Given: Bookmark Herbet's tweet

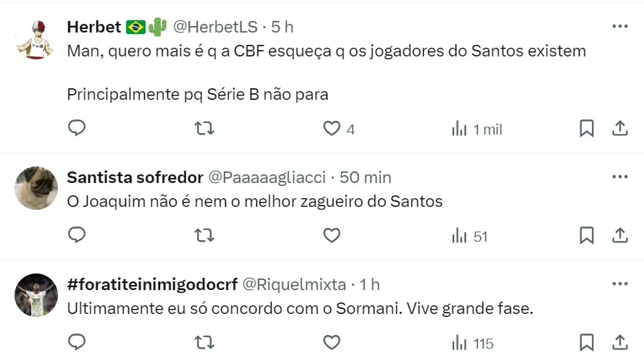Looking at the screenshot, I should pos(587,129).
